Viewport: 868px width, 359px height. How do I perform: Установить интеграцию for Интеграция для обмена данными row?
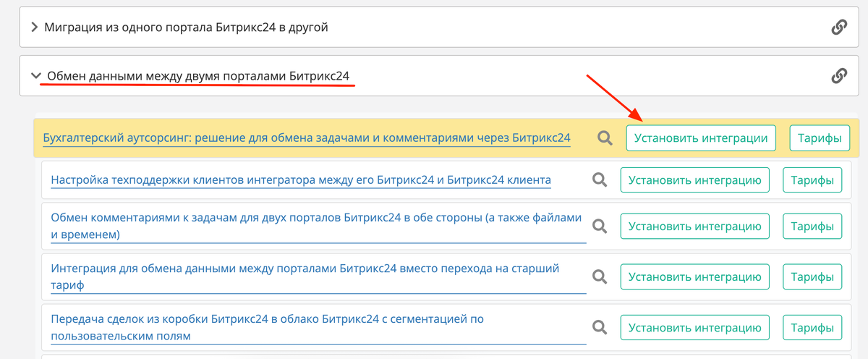click(x=695, y=276)
